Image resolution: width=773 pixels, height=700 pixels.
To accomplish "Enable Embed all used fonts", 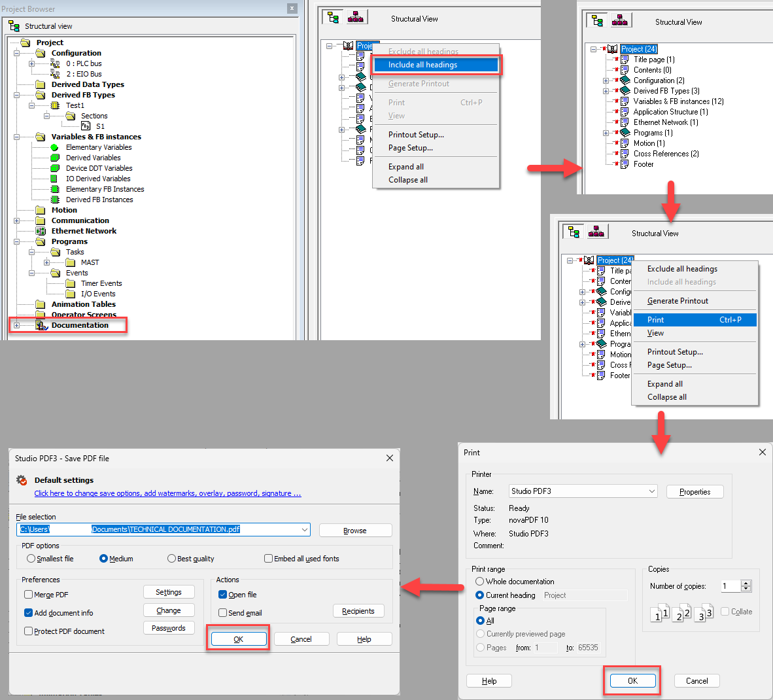I will pos(269,559).
